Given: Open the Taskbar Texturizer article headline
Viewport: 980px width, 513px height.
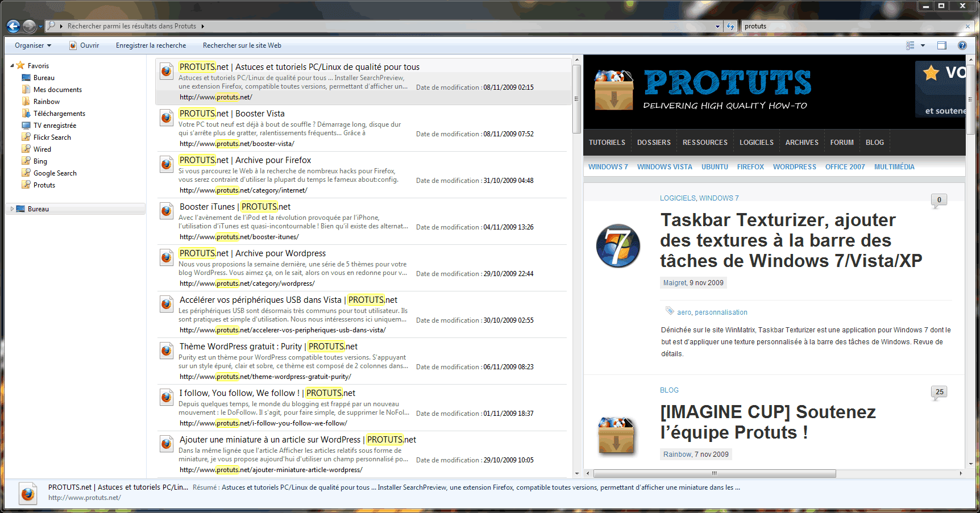Looking at the screenshot, I should coord(791,240).
